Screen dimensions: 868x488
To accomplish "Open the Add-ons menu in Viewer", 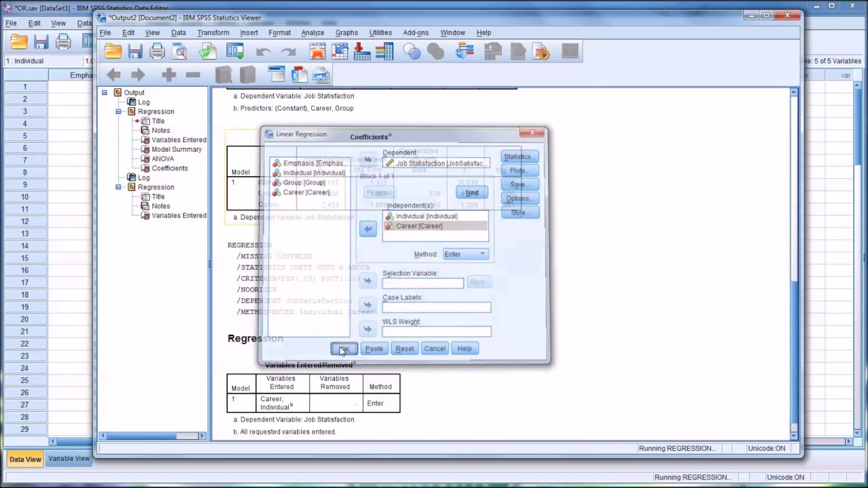I will click(x=416, y=33).
